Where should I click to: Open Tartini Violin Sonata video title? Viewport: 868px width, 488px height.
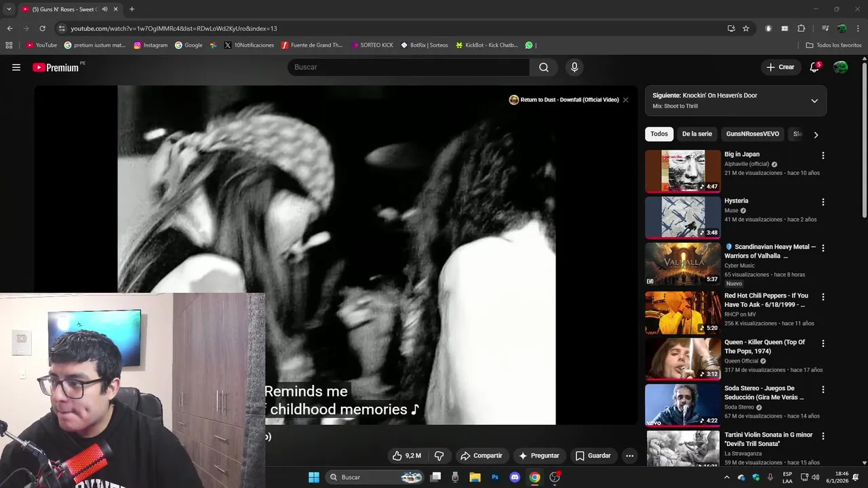[x=768, y=439]
